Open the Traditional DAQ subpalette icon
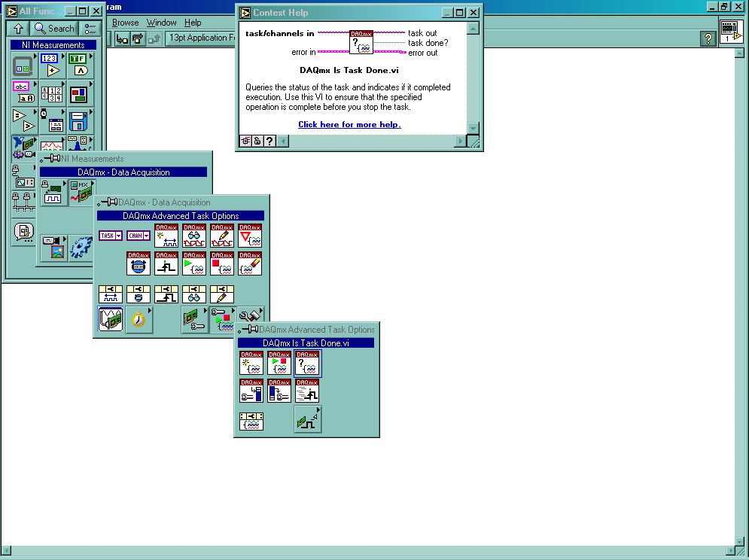 (x=53, y=193)
